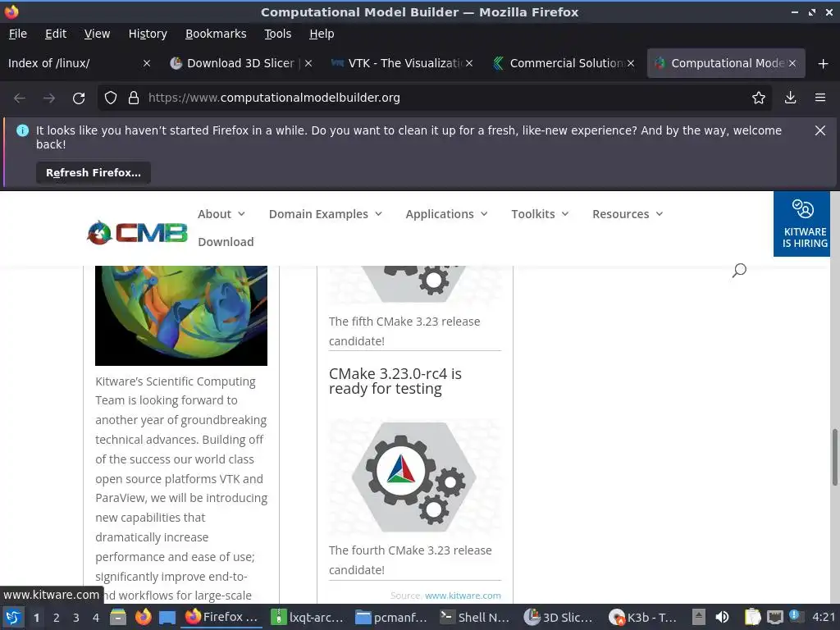Open the Tools menu
Viewport: 840px width, 630px height.
point(277,34)
